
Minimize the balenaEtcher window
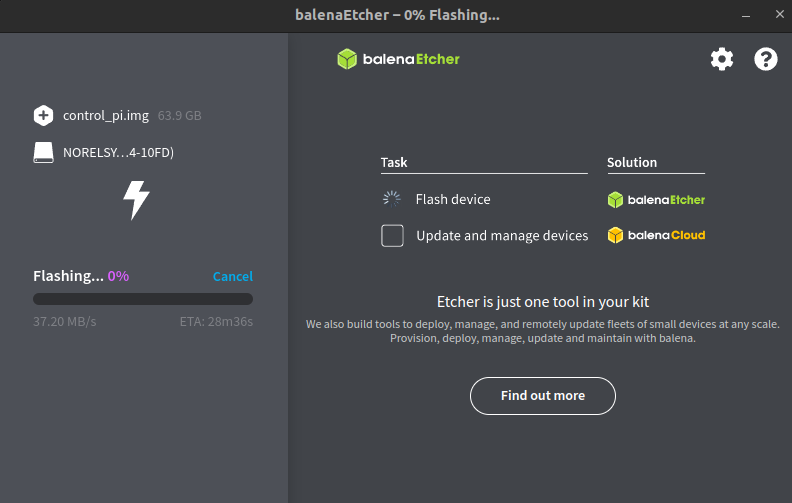[745, 16]
